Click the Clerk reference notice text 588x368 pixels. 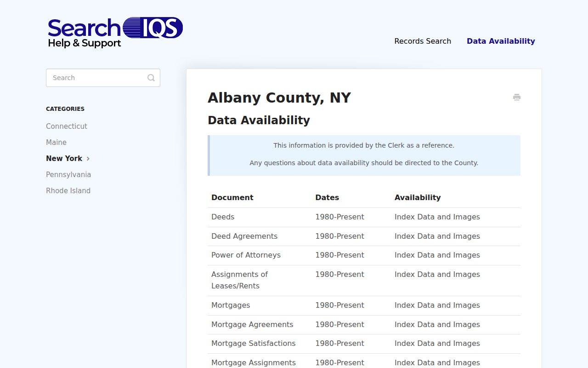coord(364,145)
